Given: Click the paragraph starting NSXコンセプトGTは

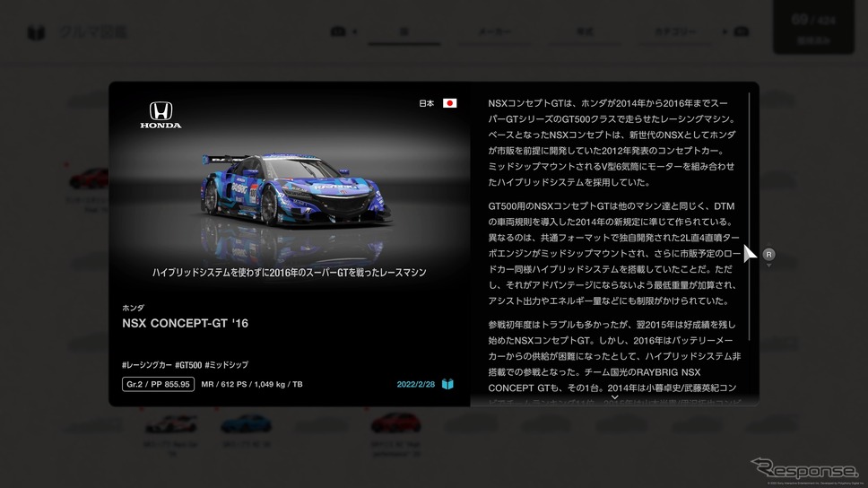Looking at the screenshot, I should [x=612, y=143].
